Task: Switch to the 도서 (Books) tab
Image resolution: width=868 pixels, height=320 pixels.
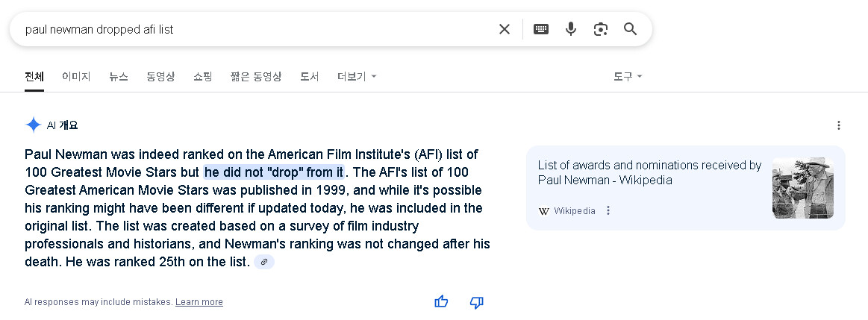Action: 310,76
